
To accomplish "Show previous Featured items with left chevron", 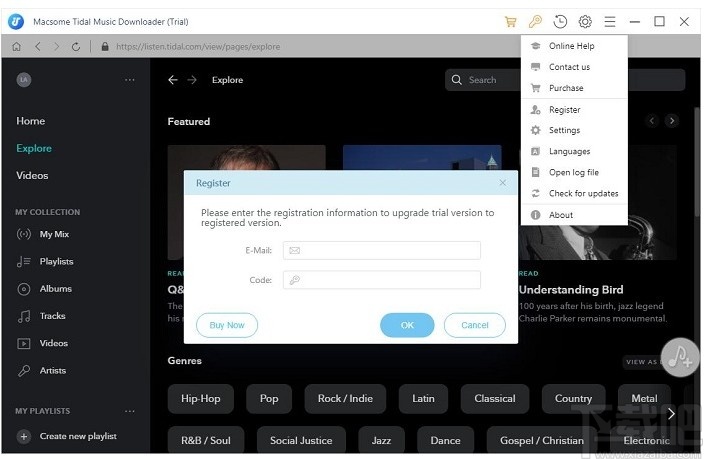I will 652,120.
